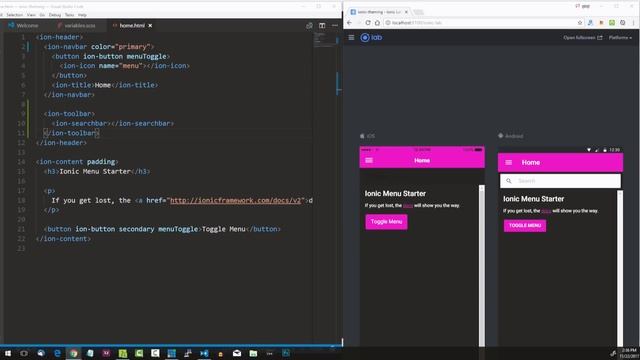Click the taskbar clock

(628, 353)
